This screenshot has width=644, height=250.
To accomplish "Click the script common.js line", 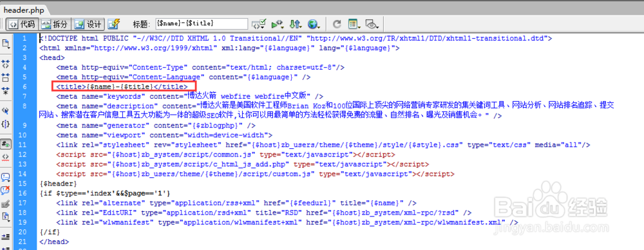I will pos(226,155).
